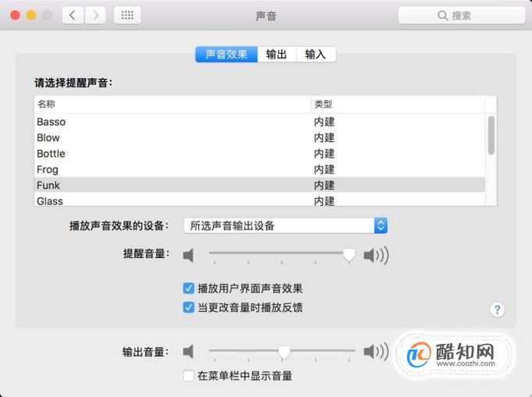Switch to the 声音效果 tab
Viewport: 532px width, 397px height.
click(x=226, y=55)
